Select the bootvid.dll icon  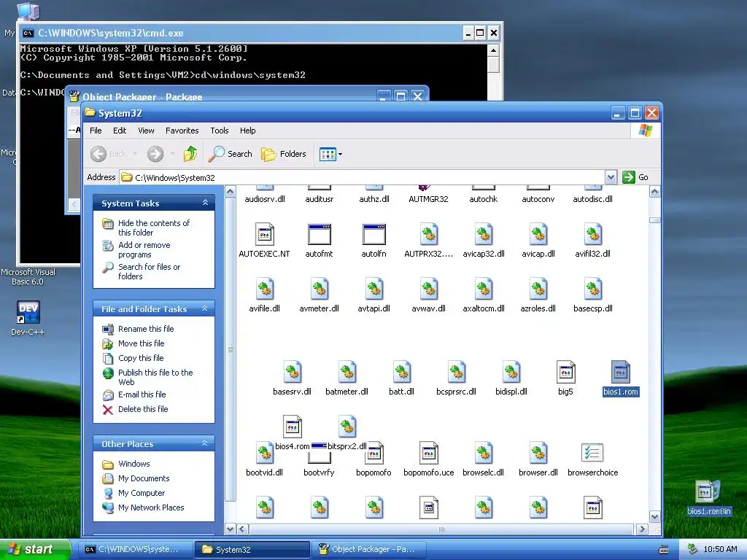click(x=264, y=453)
